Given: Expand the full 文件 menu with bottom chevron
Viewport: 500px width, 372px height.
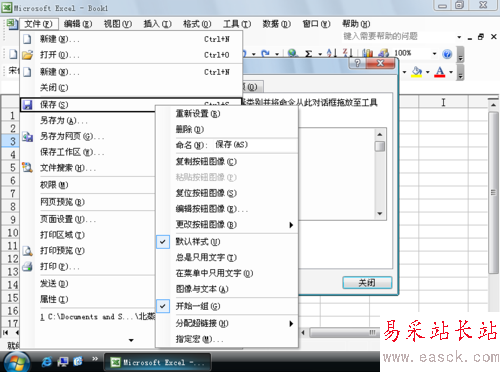Looking at the screenshot, I should pos(131,340).
